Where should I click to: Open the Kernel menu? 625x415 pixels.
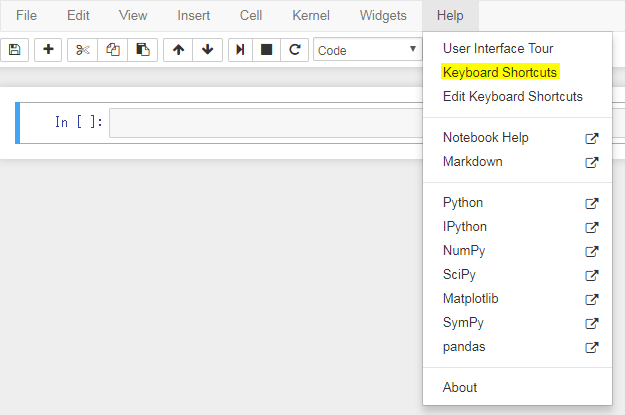click(311, 15)
